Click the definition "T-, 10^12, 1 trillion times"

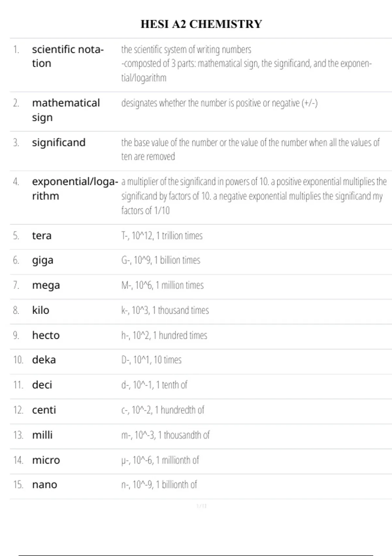(x=162, y=236)
